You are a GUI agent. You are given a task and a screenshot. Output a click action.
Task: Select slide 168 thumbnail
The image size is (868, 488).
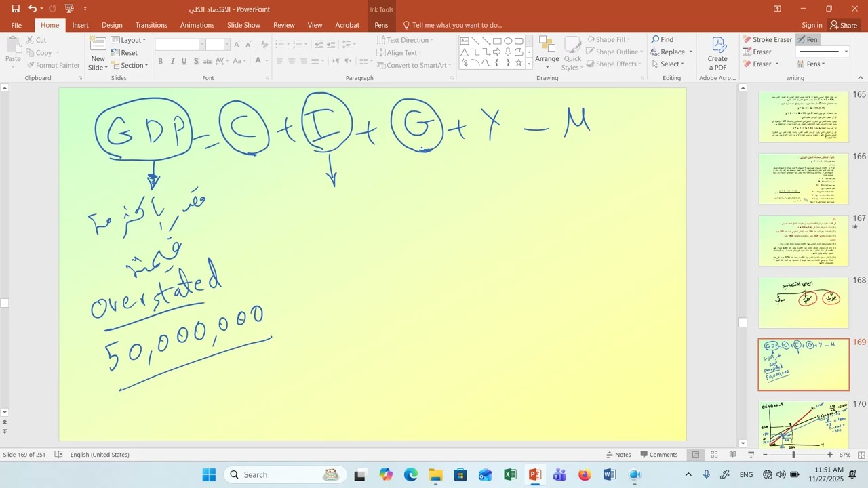pyautogui.click(x=804, y=302)
